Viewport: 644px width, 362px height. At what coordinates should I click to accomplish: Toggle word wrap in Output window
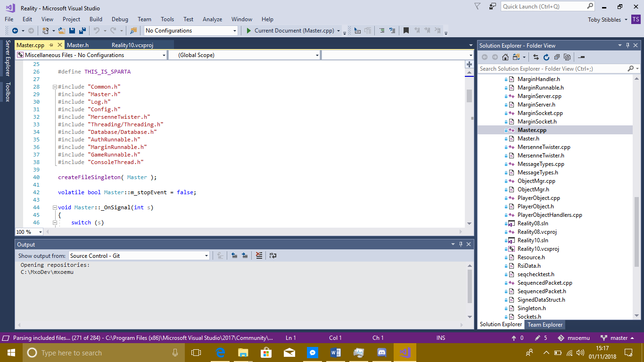pyautogui.click(x=272, y=255)
